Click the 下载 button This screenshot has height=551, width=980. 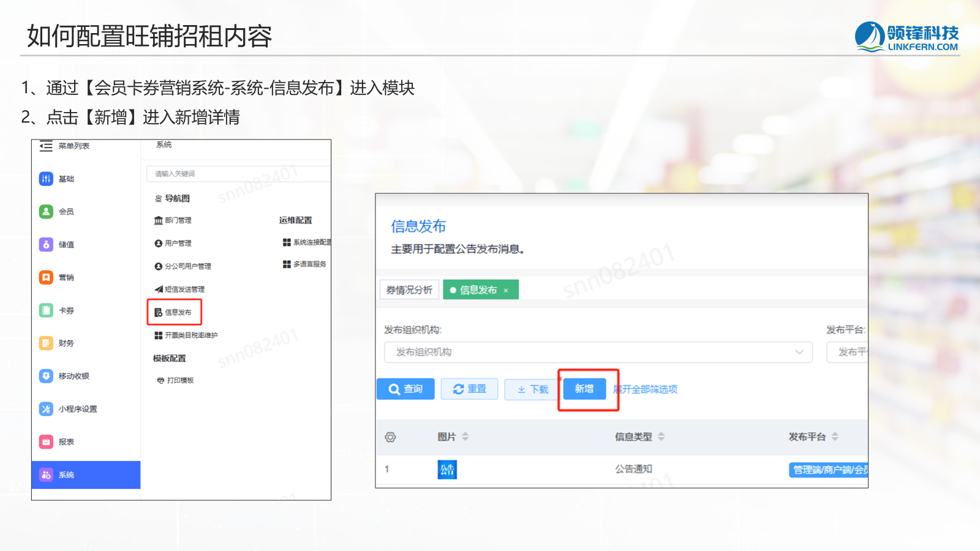coord(532,389)
